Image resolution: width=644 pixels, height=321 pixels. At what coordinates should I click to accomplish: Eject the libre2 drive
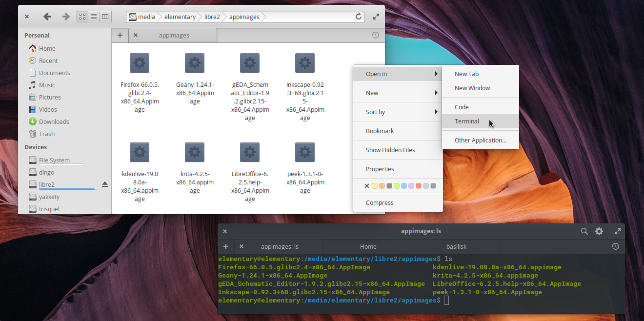coord(104,184)
